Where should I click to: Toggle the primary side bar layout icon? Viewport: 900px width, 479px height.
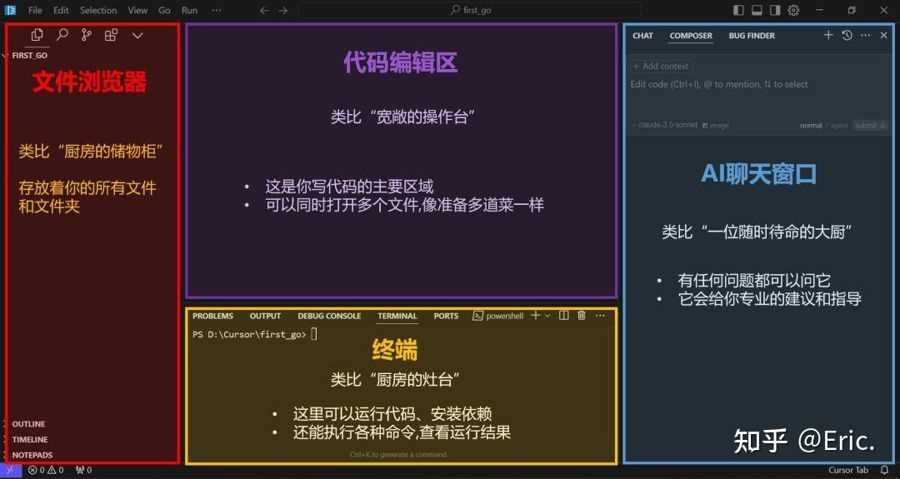(739, 10)
